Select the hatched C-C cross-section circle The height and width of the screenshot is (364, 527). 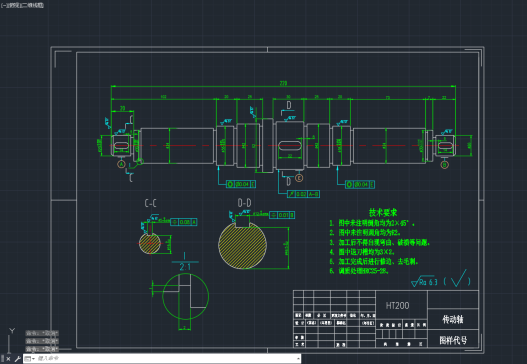[x=150, y=243]
